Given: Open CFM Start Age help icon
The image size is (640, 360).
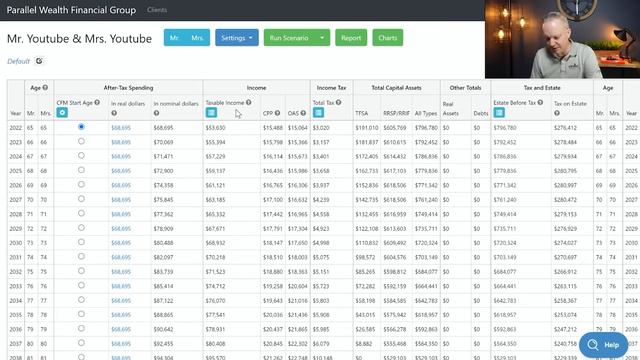Looking at the screenshot, I should 97,102.
